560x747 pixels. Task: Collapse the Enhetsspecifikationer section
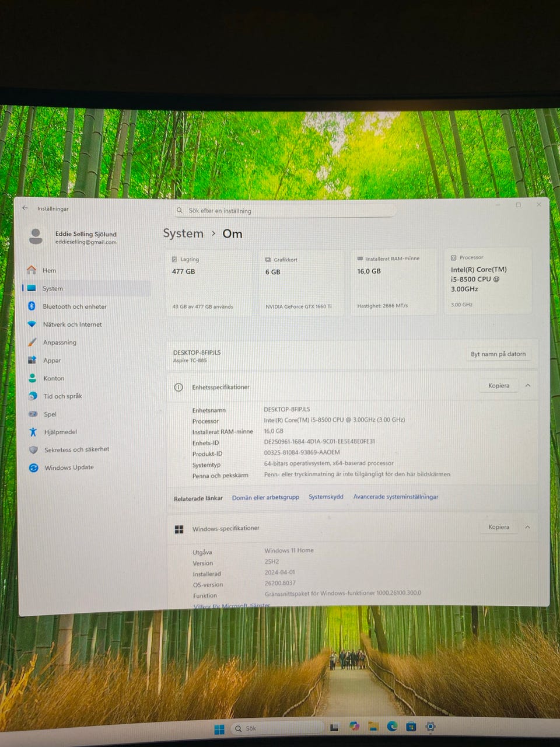pyautogui.click(x=528, y=386)
